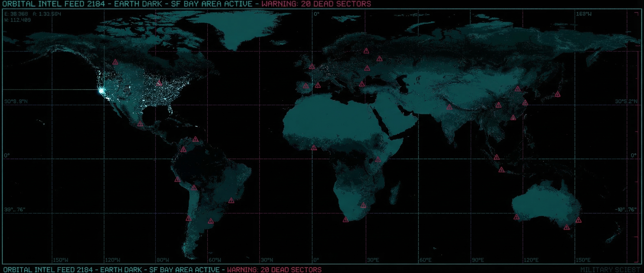
Task: Click the warning marker near Melbourne, Australia
Action: 567,227
